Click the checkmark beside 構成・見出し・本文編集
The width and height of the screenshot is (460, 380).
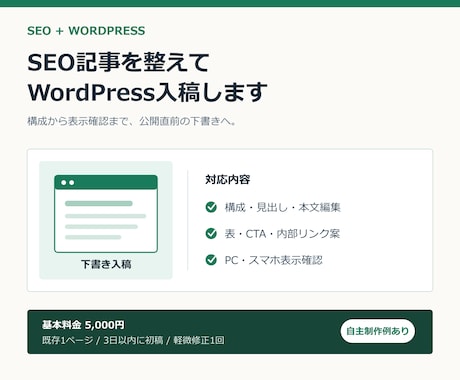tap(211, 207)
